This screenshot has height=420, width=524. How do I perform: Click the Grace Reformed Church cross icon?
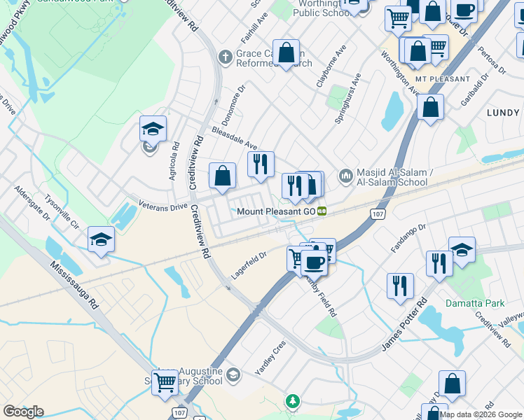[226, 57]
